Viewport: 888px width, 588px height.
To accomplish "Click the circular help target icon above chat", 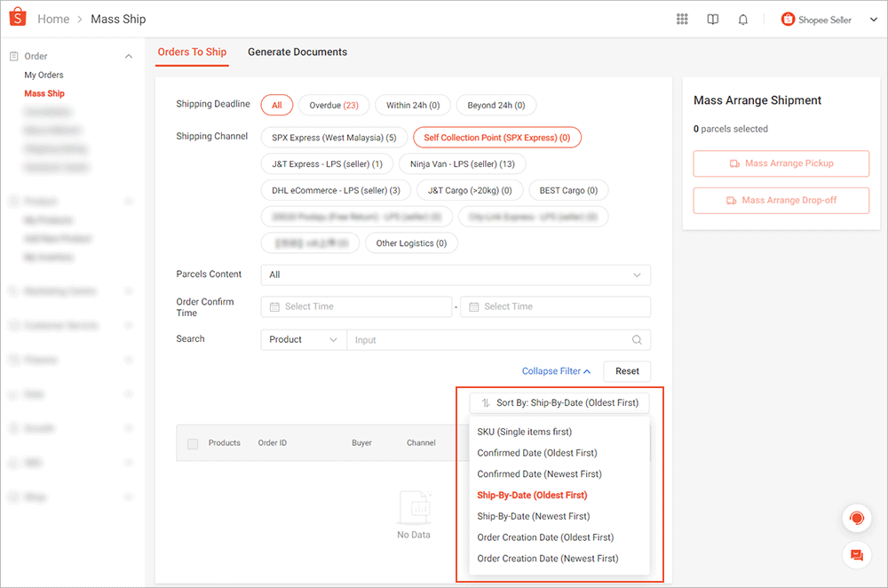I will pos(856,518).
